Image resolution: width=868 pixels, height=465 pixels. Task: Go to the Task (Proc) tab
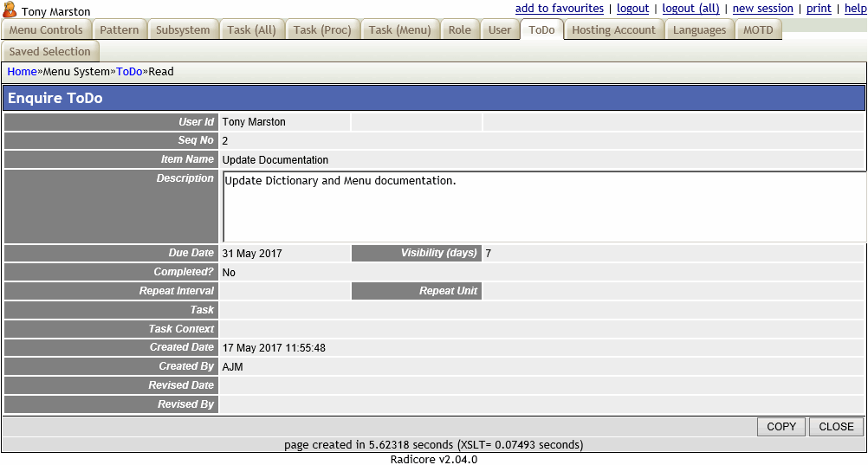322,30
